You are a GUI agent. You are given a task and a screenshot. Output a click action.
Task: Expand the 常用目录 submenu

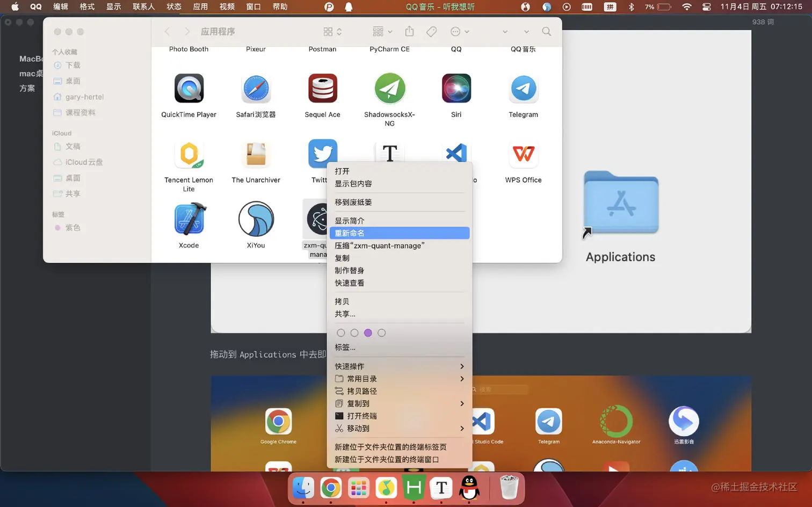click(399, 379)
